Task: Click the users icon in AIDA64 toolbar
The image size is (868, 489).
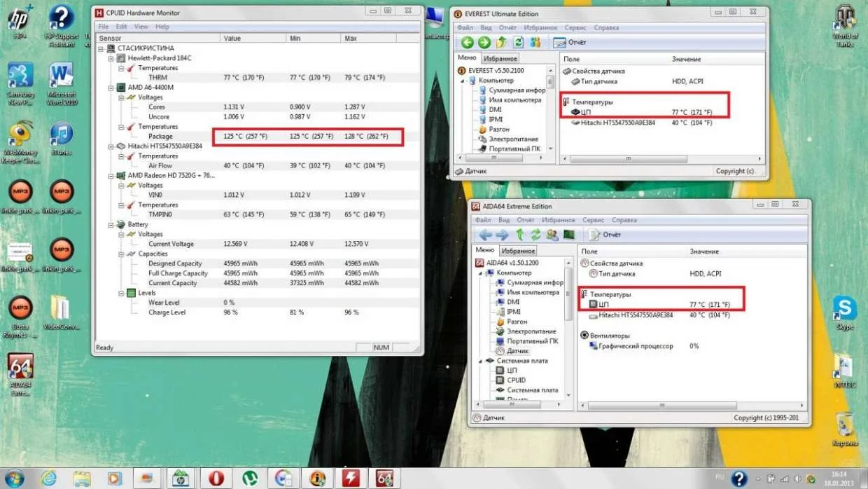Action: click(x=552, y=235)
